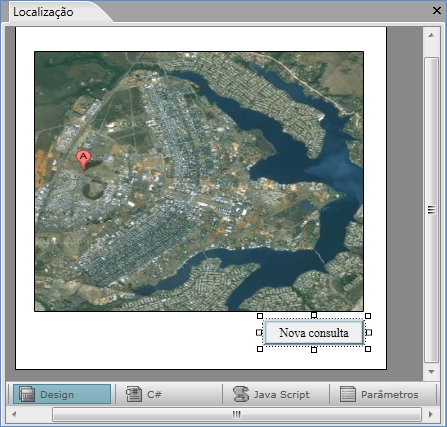Click the horizontal scrollbar left arrow
The height and width of the screenshot is (427, 447).
pyautogui.click(x=14, y=414)
